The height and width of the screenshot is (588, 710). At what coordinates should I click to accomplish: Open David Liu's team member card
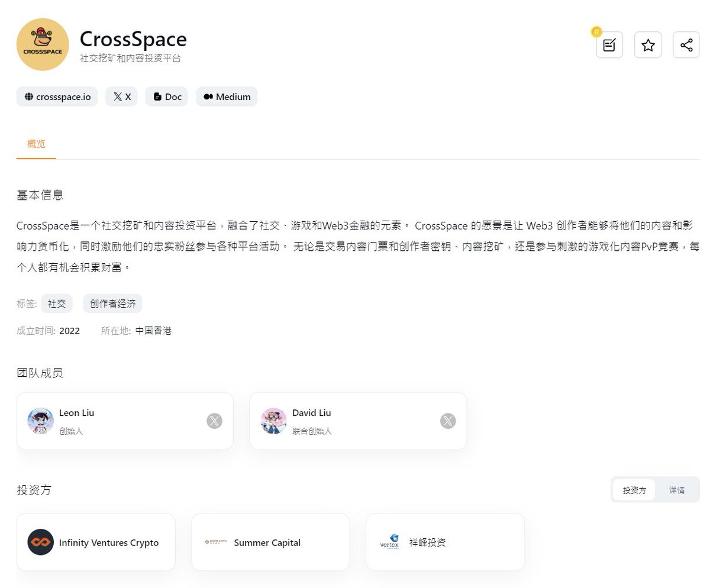pos(358,421)
